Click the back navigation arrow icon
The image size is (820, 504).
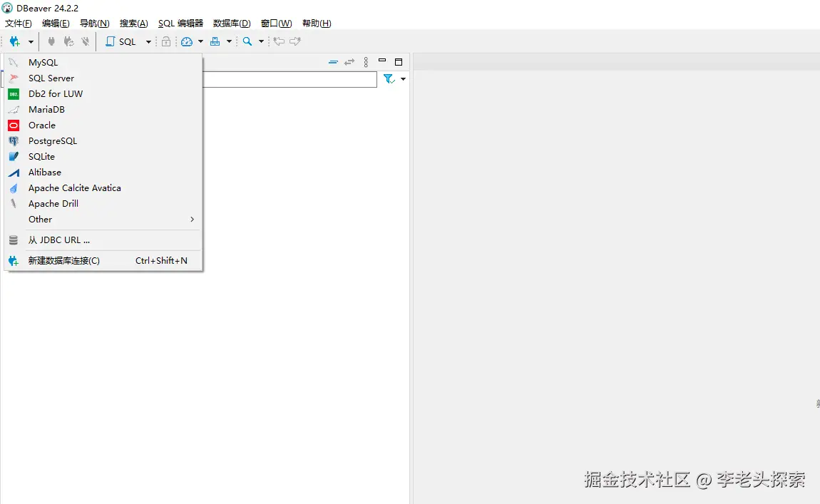pos(280,41)
